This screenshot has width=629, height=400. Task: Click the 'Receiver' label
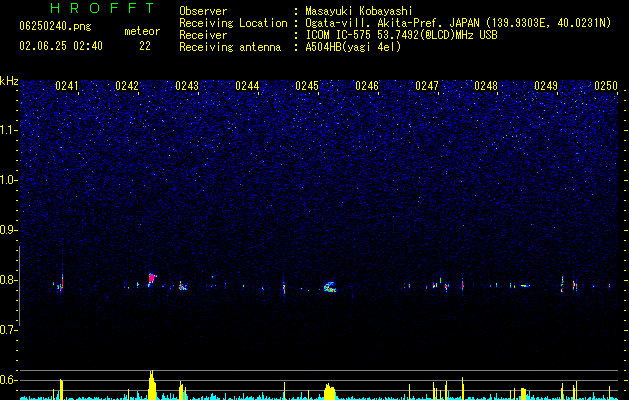[203, 35]
